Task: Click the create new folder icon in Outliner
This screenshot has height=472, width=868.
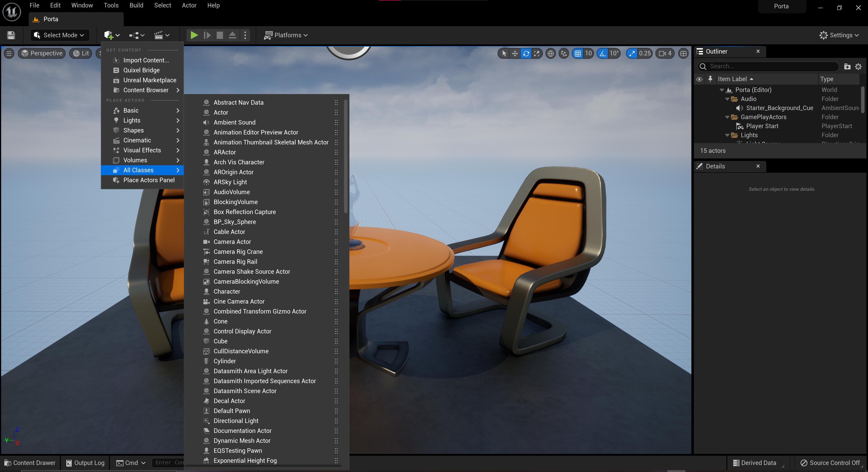Action: click(x=847, y=66)
